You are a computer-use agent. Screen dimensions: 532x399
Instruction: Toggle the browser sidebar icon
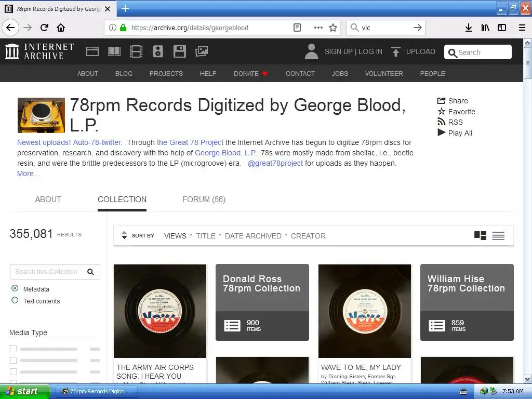point(502,28)
